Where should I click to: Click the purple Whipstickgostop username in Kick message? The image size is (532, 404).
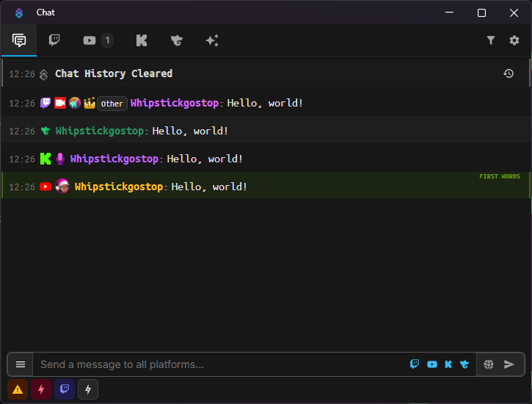pos(114,159)
